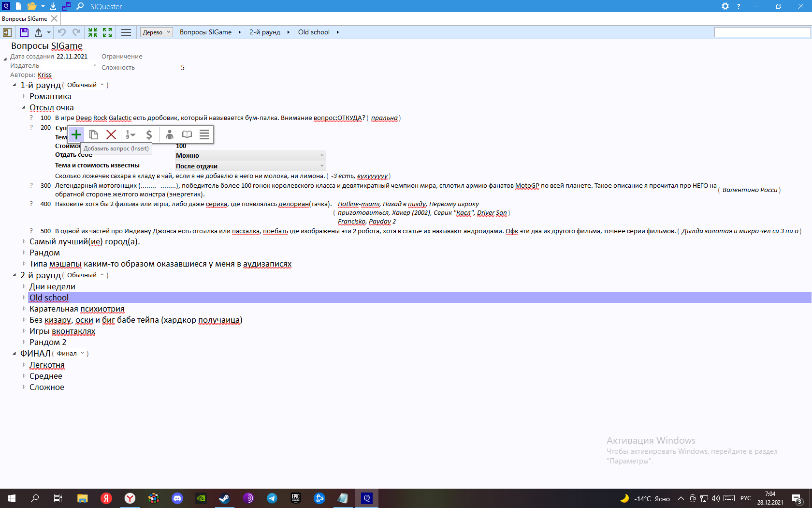812x508 pixels.
Task: Click the export upload icon
Action: (x=38, y=32)
